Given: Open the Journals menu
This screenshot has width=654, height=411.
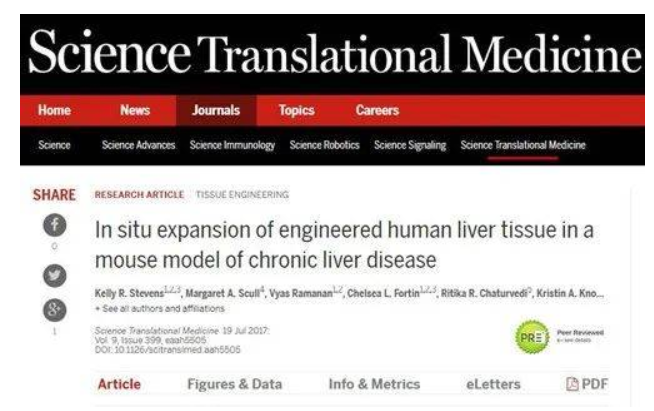Looking at the screenshot, I should tap(216, 110).
